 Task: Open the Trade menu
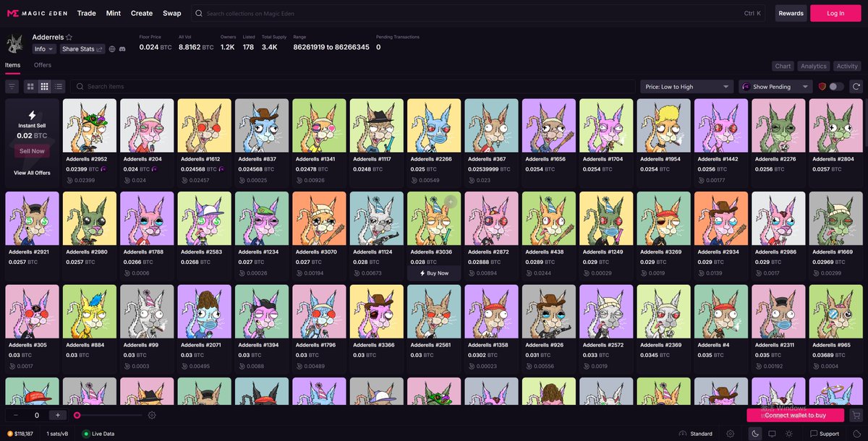click(87, 13)
